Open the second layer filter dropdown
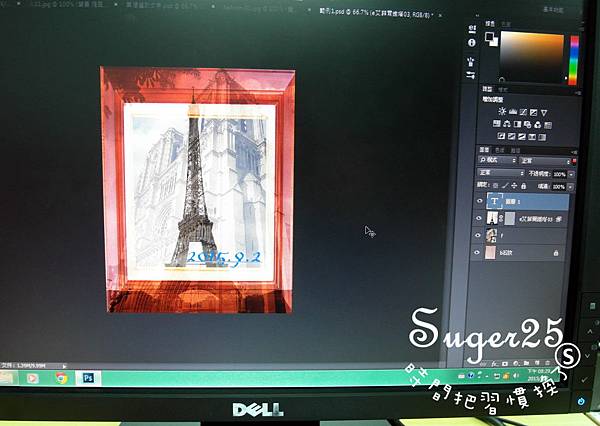This screenshot has width=600, height=426. [545, 161]
